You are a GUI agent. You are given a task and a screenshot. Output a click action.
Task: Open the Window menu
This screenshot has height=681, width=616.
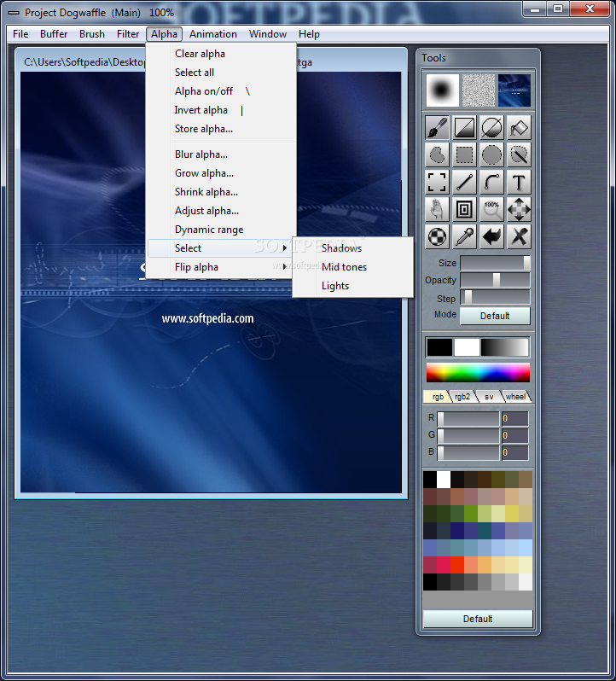tap(268, 34)
